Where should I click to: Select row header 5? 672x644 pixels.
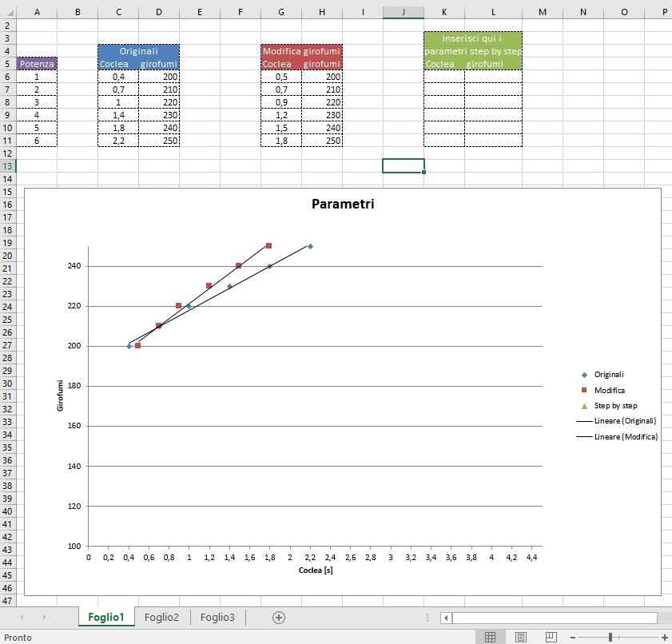click(8, 64)
